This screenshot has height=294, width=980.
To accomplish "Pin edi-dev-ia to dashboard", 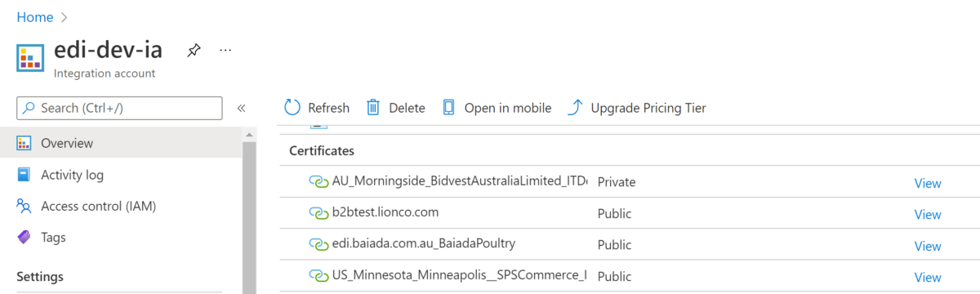I will coord(194,51).
